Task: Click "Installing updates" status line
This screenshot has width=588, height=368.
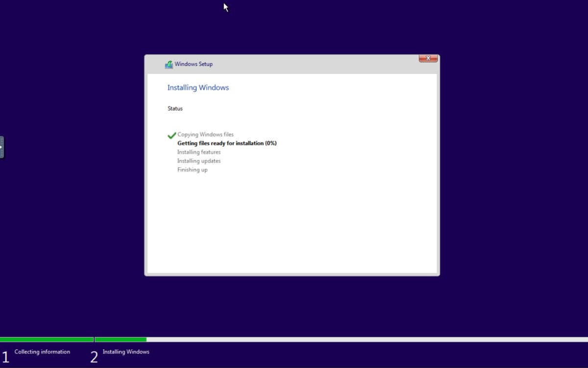Action: tap(199, 161)
